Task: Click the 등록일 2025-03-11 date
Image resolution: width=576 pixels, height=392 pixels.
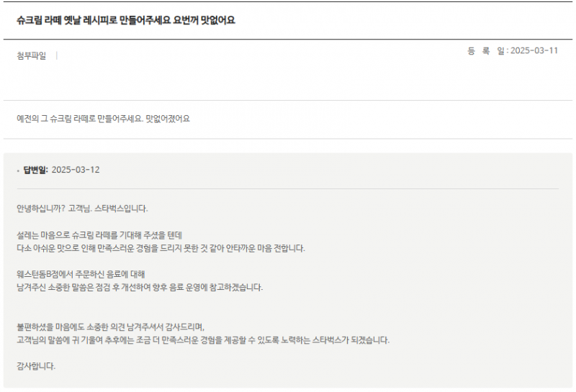Action: 513,50
